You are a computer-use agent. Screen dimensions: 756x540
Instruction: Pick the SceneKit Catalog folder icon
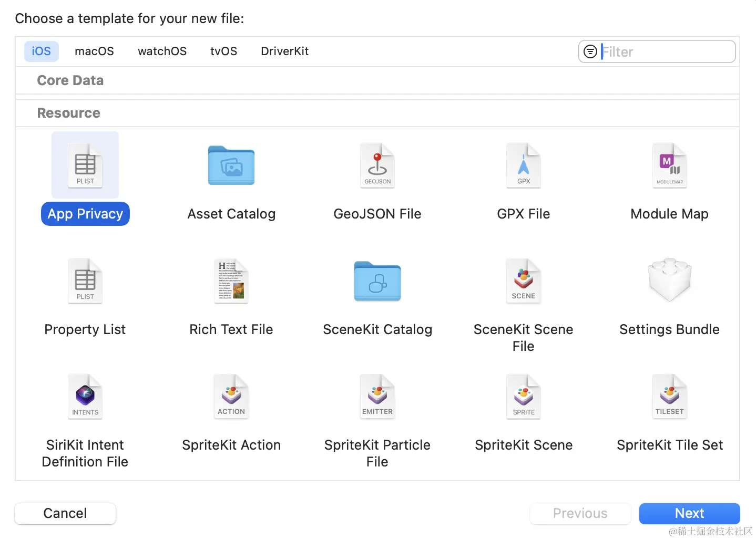(x=377, y=281)
